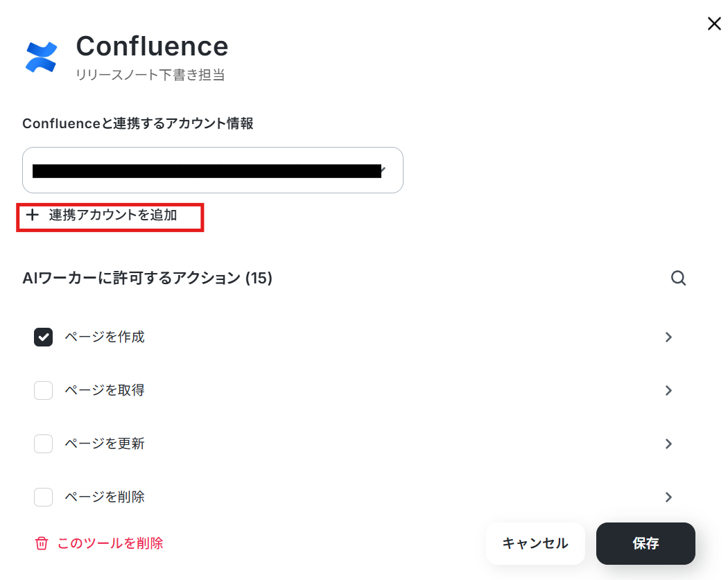This screenshot has height=580, width=728.
Task: Click the red trash can icon
Action: pyautogui.click(x=42, y=543)
